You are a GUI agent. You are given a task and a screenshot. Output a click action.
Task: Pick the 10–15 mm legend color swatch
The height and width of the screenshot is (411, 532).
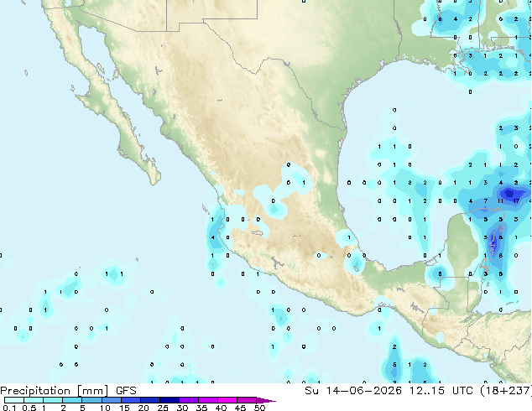(112, 400)
